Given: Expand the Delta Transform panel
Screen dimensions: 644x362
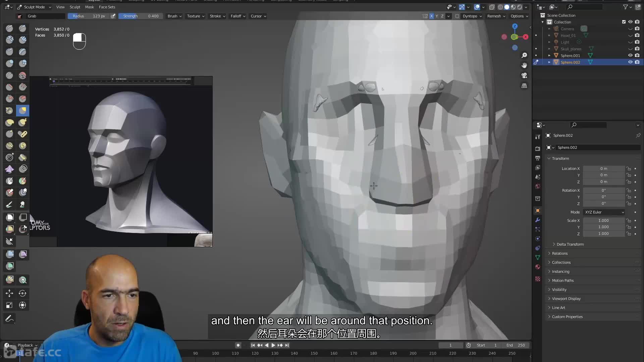Looking at the screenshot, I should click(570, 244).
